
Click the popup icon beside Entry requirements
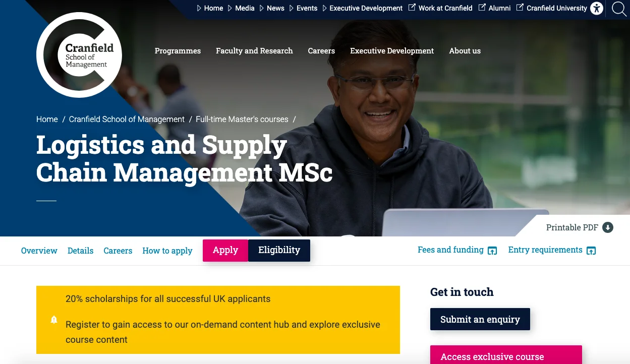coord(591,251)
